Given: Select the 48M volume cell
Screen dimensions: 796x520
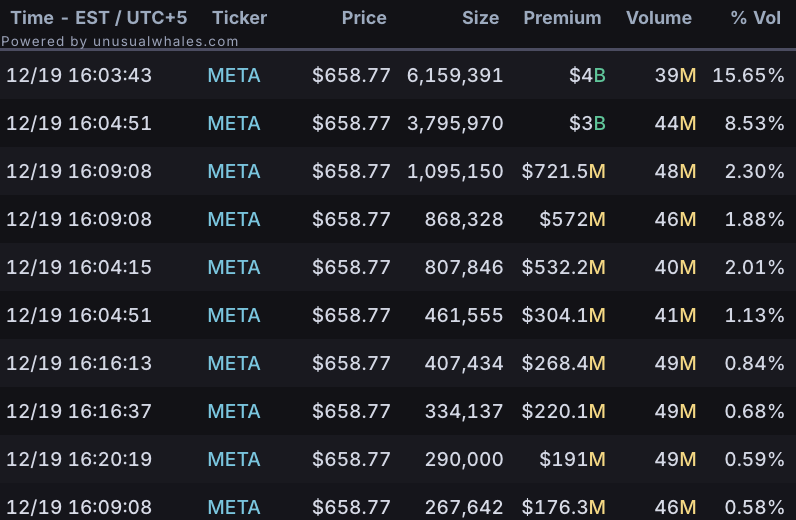Looking at the screenshot, I should 675,171.
